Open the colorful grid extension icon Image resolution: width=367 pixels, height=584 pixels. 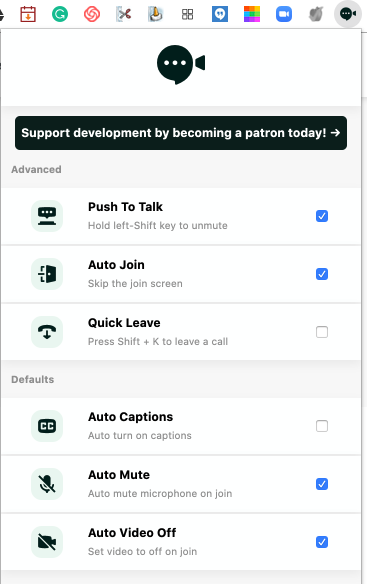click(x=252, y=15)
